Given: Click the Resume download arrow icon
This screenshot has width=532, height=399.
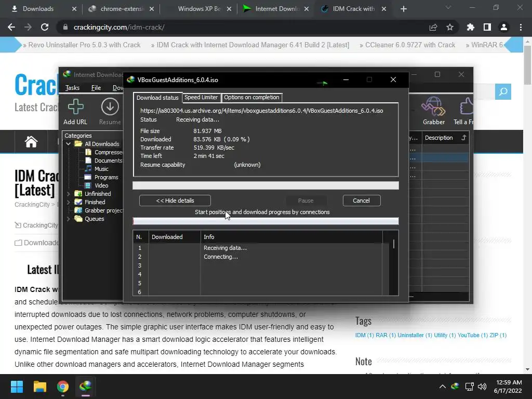Looking at the screenshot, I should 110,107.
